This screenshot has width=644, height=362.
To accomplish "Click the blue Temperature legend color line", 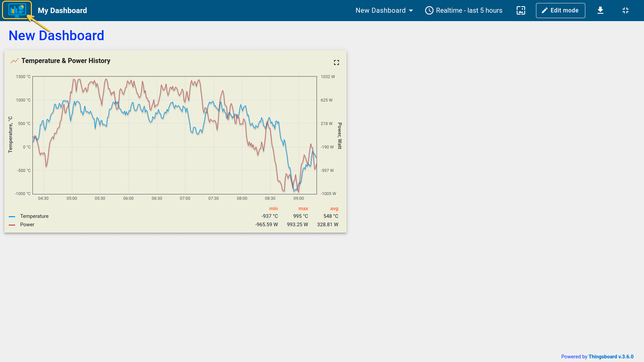I will [x=12, y=217].
